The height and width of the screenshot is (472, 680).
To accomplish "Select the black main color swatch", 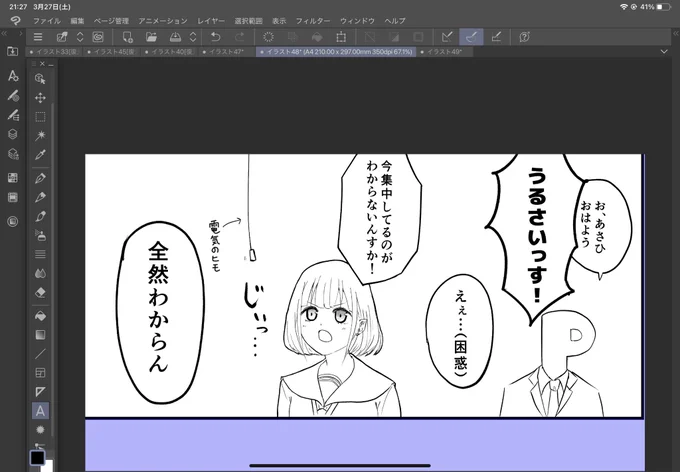I will 37,457.
